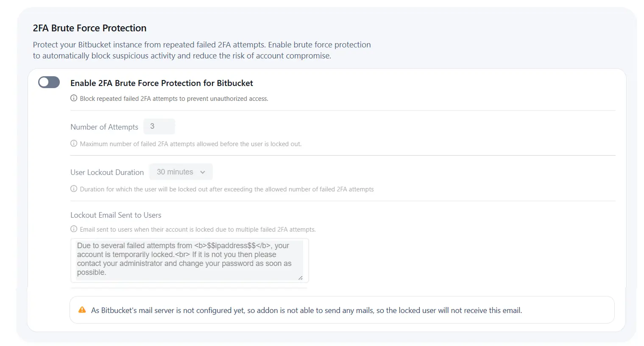Click the info icon under Lockout Email Sent to Users
Image resolution: width=644 pixels, height=346 pixels.
coord(73,229)
